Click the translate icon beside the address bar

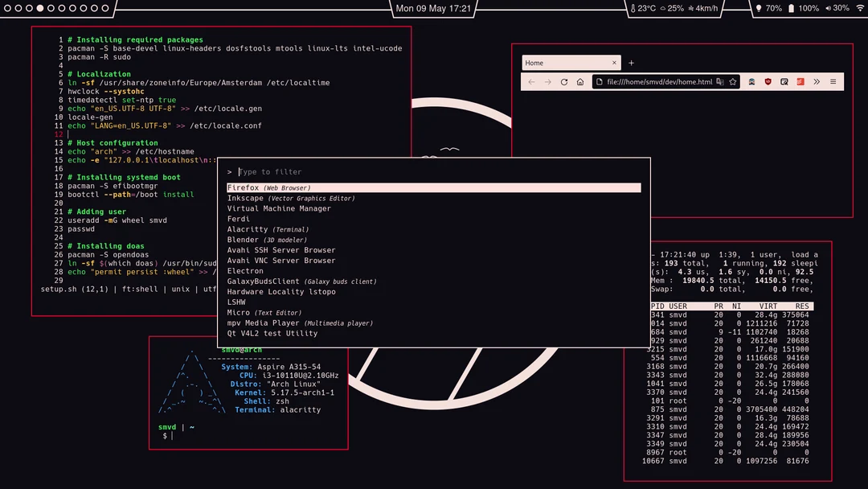click(x=719, y=81)
